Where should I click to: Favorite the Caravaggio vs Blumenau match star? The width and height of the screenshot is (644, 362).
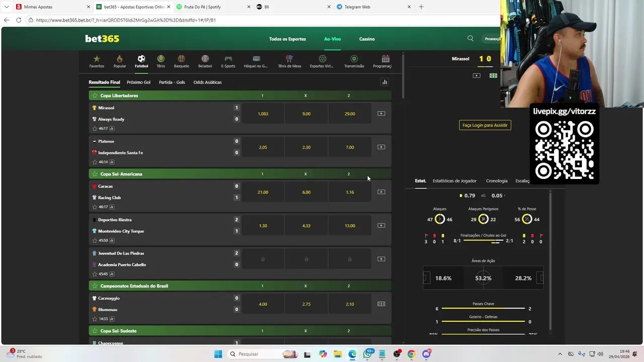pyautogui.click(x=95, y=319)
